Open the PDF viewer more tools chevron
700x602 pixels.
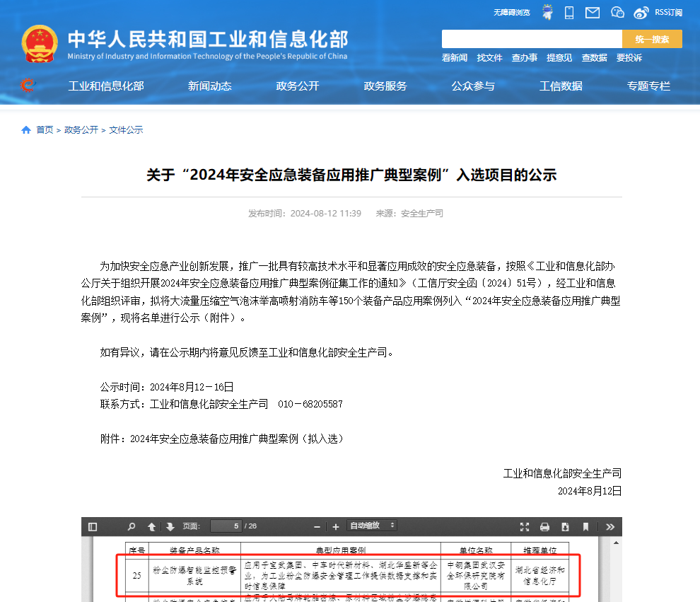610,527
